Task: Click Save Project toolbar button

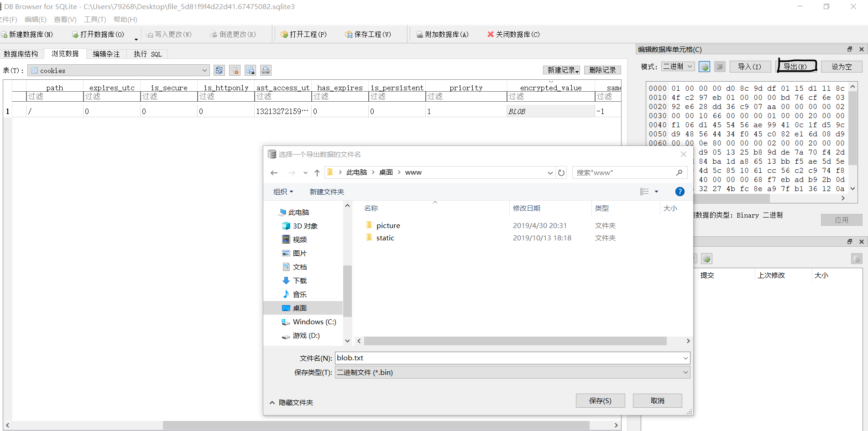Action: coord(368,34)
